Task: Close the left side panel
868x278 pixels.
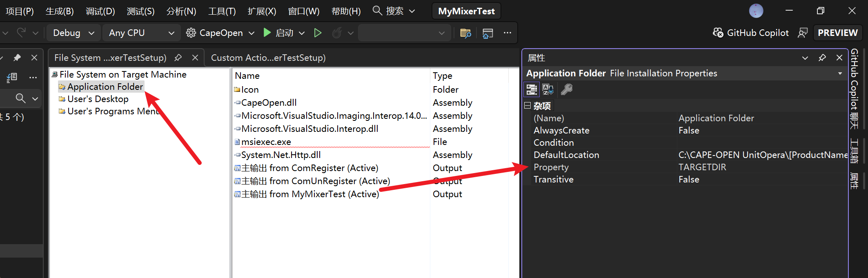Action: 34,58
